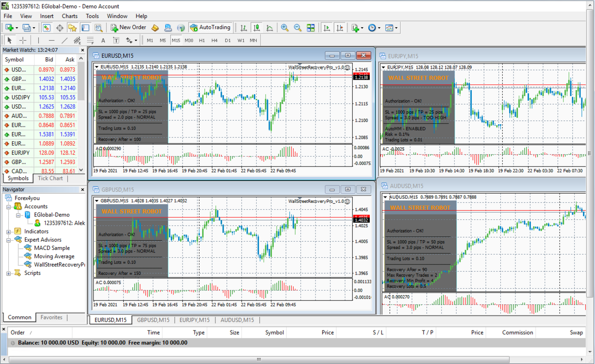Select the M30 timeframe button
Viewport: 595px width, 364px height.
click(189, 40)
